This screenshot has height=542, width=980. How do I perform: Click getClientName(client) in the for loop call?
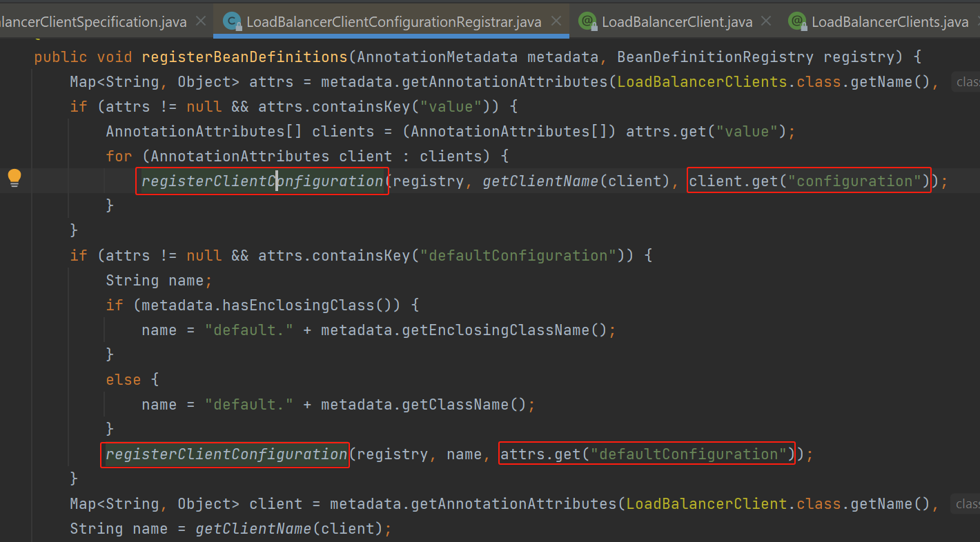point(577,181)
